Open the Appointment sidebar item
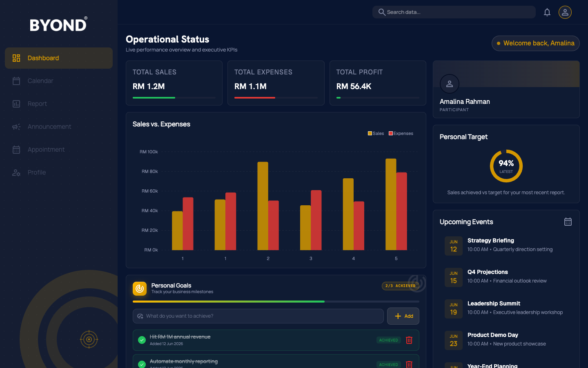This screenshot has height=368, width=588. [59, 150]
